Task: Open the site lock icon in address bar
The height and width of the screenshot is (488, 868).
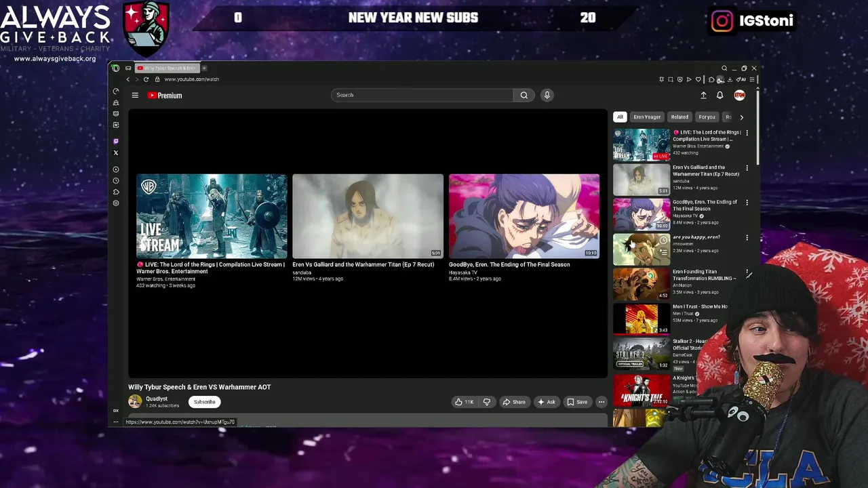Action: [157, 79]
